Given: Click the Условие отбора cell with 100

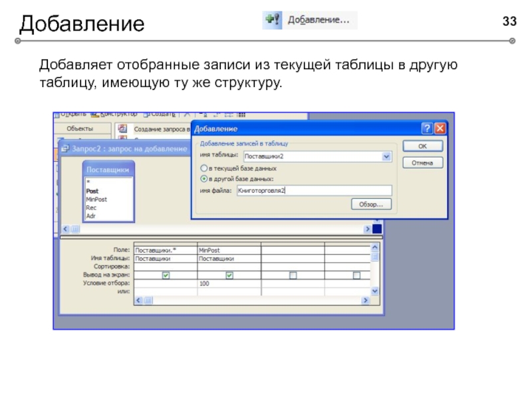Looking at the screenshot, I should (229, 283).
